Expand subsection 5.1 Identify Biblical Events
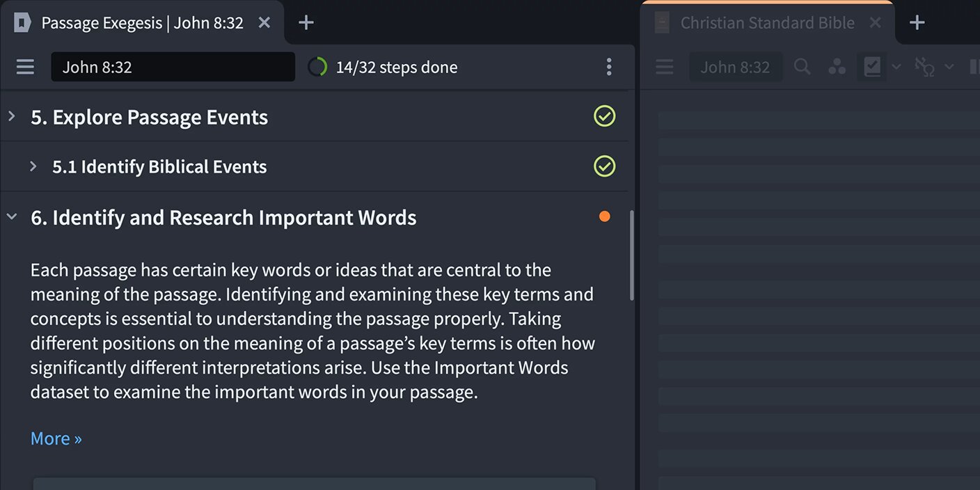Viewport: 980px width, 490px height. [33, 166]
